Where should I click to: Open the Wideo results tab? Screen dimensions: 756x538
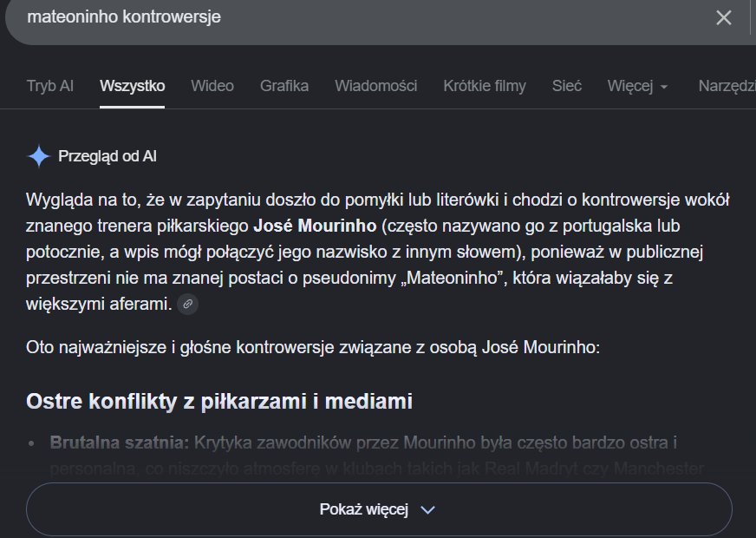212,86
